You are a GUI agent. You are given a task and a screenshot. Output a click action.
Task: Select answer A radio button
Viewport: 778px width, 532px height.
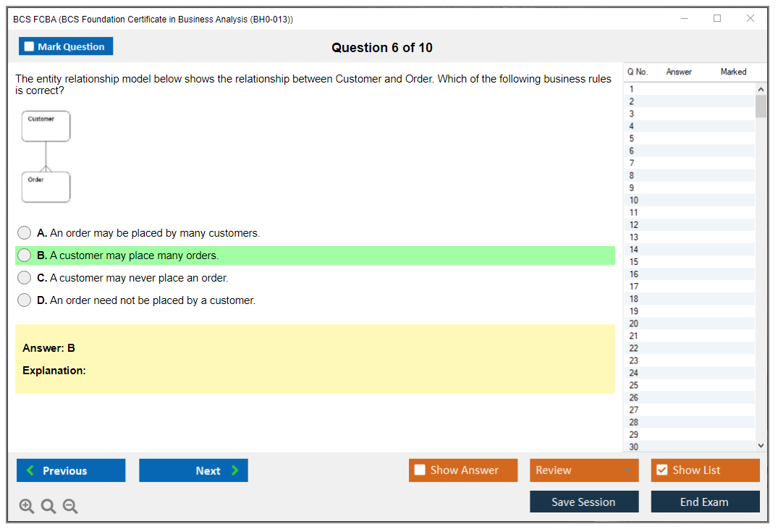(x=25, y=233)
